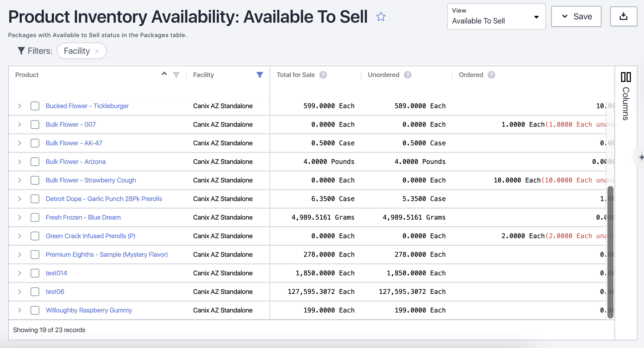This screenshot has height=348, width=644.
Task: Select checkbox for Bulk Flower - Arizona
Action: pyautogui.click(x=35, y=162)
